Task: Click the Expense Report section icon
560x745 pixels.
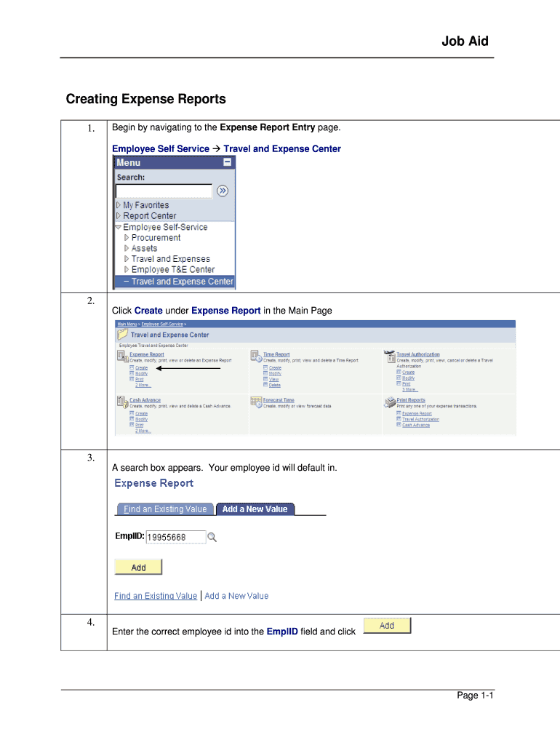Action: coord(121,356)
